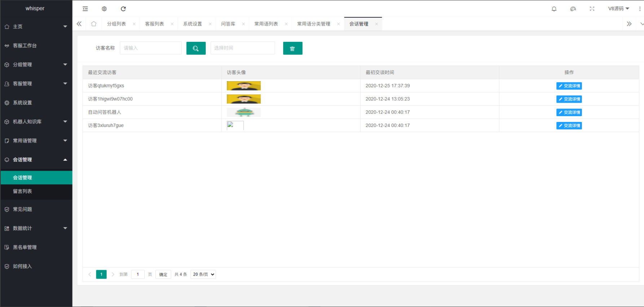Open the 20 条/页 page size dropdown

pyautogui.click(x=203, y=275)
